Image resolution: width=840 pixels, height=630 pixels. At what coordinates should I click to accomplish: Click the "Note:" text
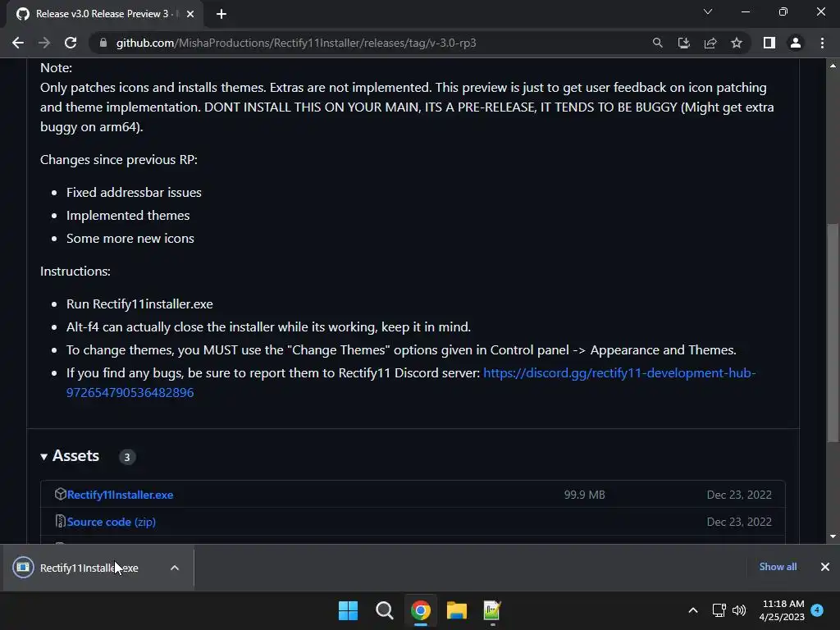tap(57, 67)
